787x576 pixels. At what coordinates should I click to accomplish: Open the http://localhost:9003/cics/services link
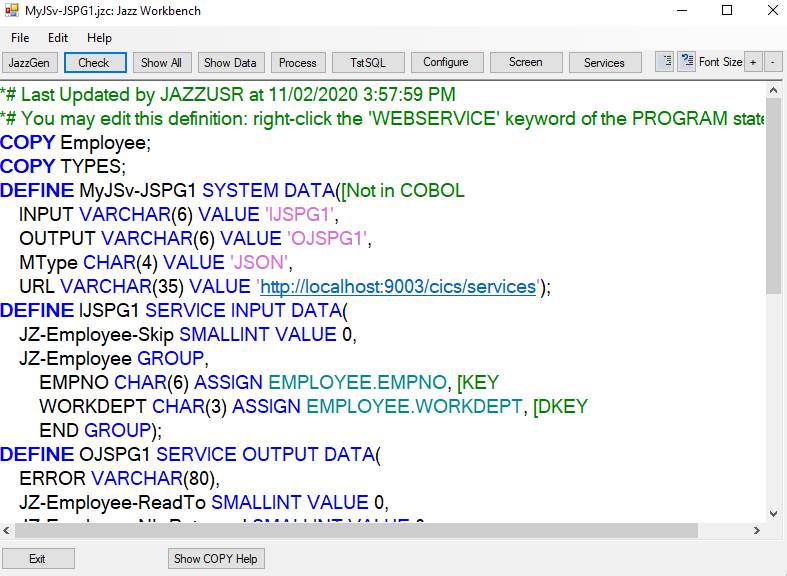398,286
